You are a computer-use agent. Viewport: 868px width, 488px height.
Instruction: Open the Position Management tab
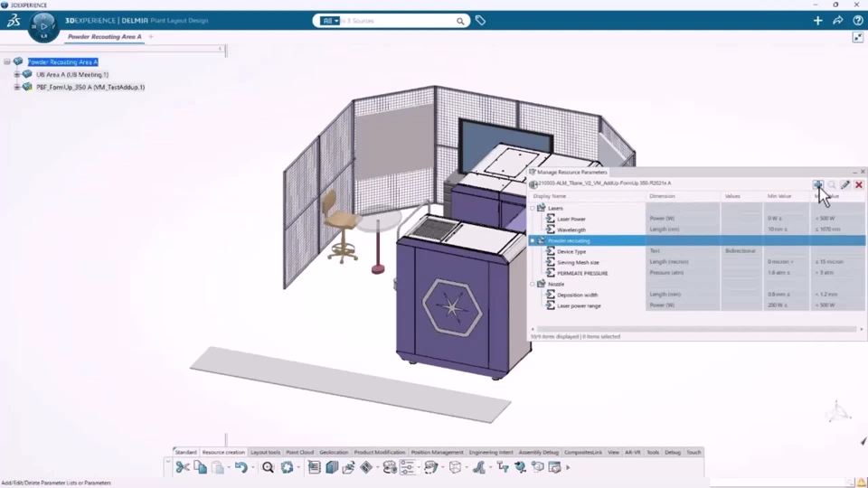tap(437, 452)
